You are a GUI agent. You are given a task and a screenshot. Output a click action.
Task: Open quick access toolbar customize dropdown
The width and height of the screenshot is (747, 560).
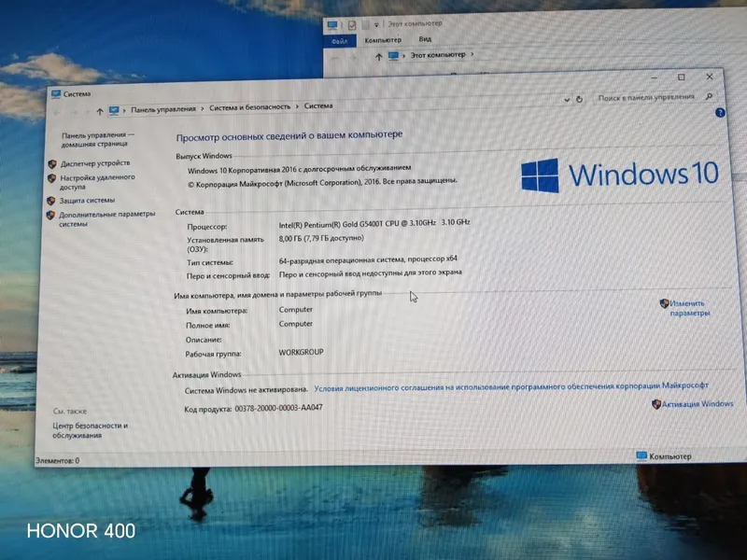(376, 25)
